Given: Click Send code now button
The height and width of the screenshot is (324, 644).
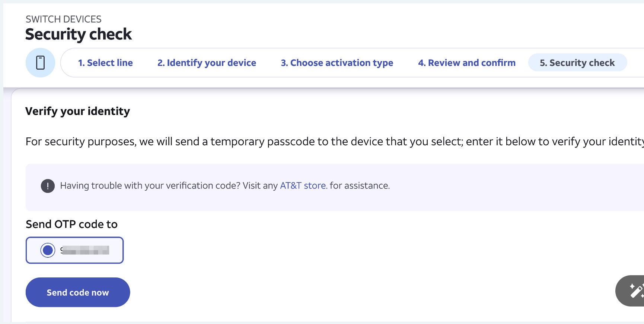Looking at the screenshot, I should point(78,292).
